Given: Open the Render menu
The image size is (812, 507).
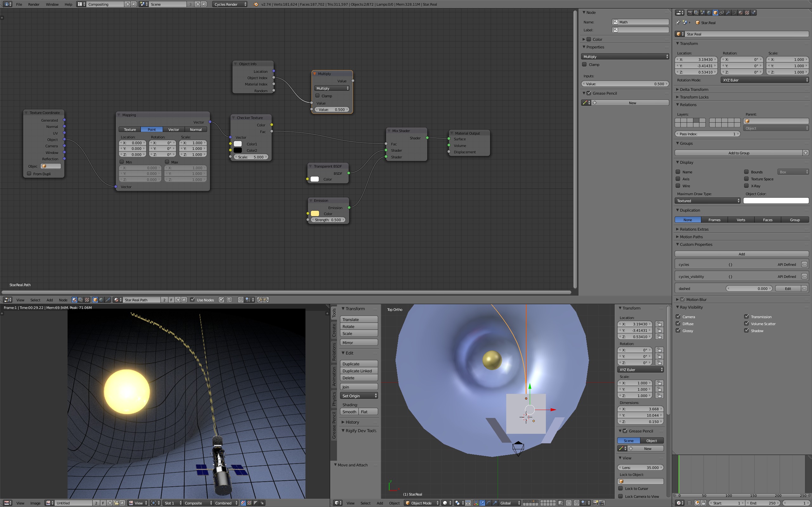Looking at the screenshot, I should (34, 4).
